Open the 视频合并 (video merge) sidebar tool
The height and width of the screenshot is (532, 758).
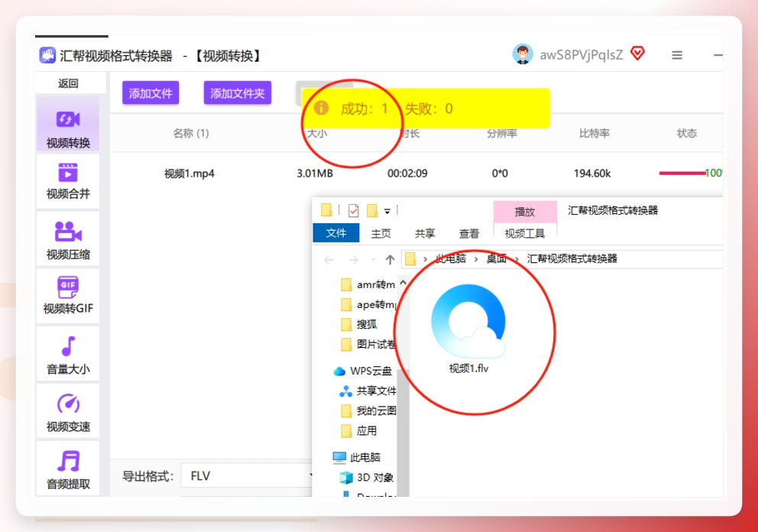(x=68, y=181)
